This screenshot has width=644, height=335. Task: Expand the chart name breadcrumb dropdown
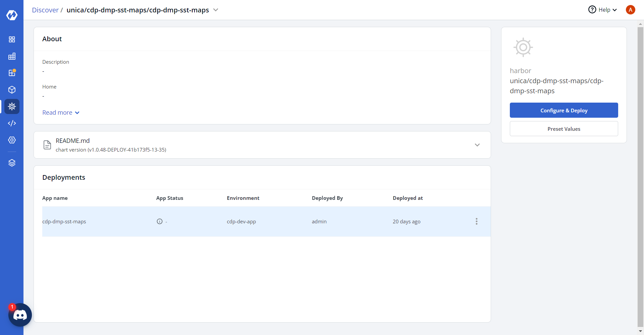click(216, 10)
